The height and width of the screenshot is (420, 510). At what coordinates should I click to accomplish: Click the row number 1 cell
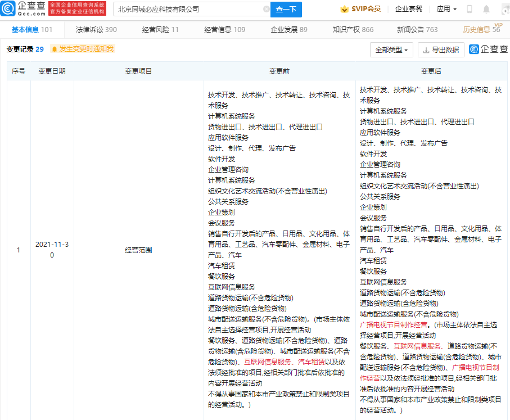point(19,250)
